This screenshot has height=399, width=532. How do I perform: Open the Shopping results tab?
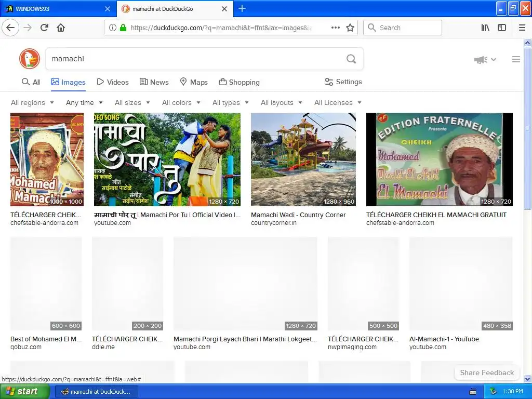(x=239, y=82)
